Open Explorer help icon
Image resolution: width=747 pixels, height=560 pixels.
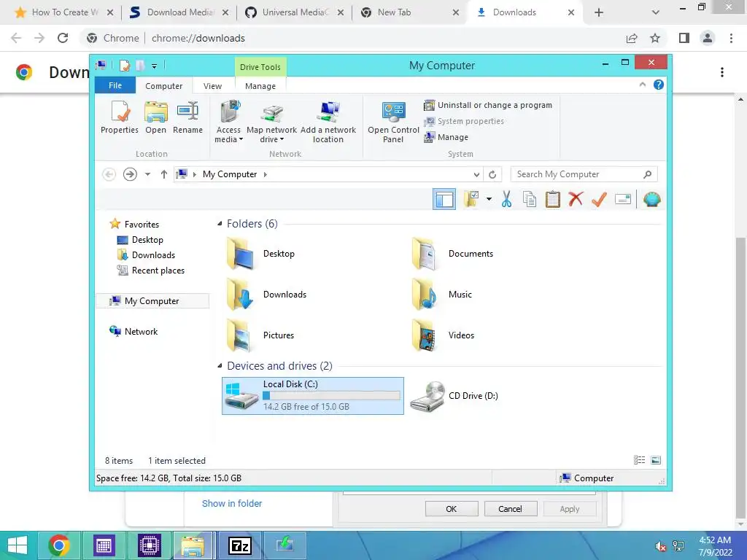659,85
